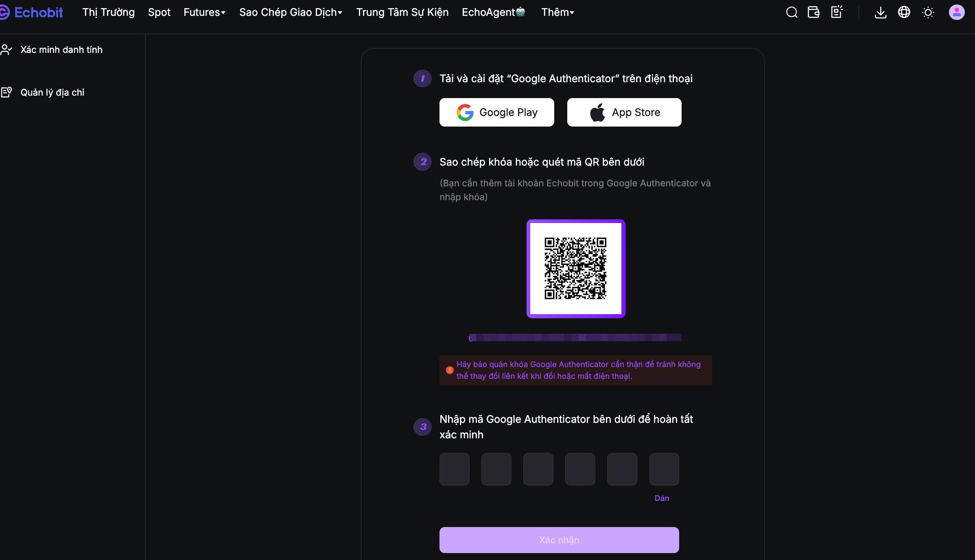Expand the Futures dropdown menu
The height and width of the screenshot is (560, 975).
click(204, 12)
